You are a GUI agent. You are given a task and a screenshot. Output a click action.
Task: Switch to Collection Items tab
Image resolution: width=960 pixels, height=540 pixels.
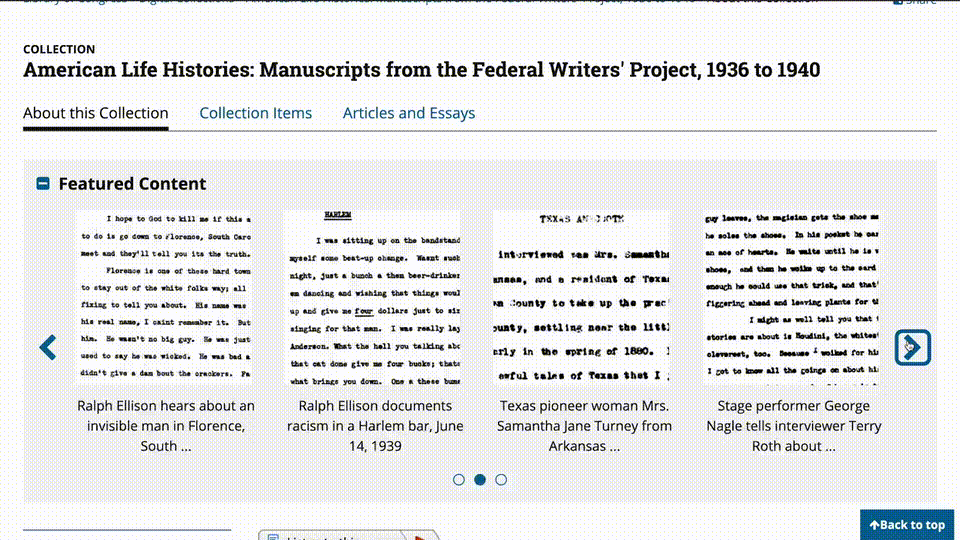click(255, 113)
